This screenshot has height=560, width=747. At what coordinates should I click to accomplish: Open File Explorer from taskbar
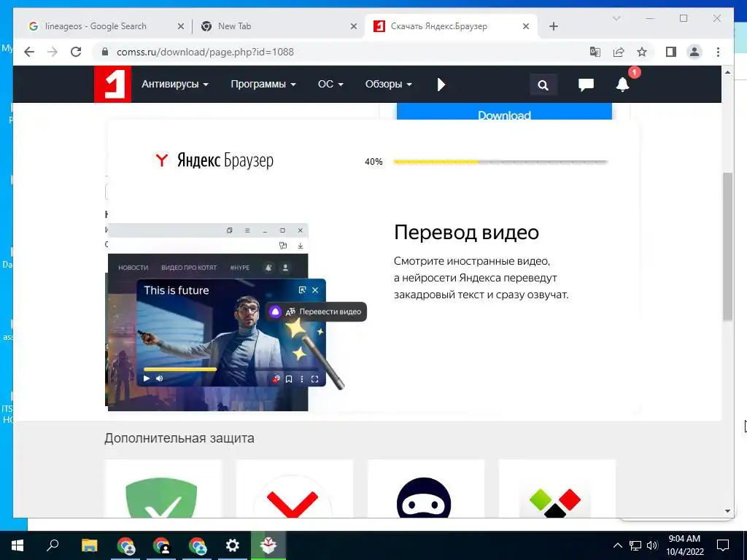[x=89, y=545]
